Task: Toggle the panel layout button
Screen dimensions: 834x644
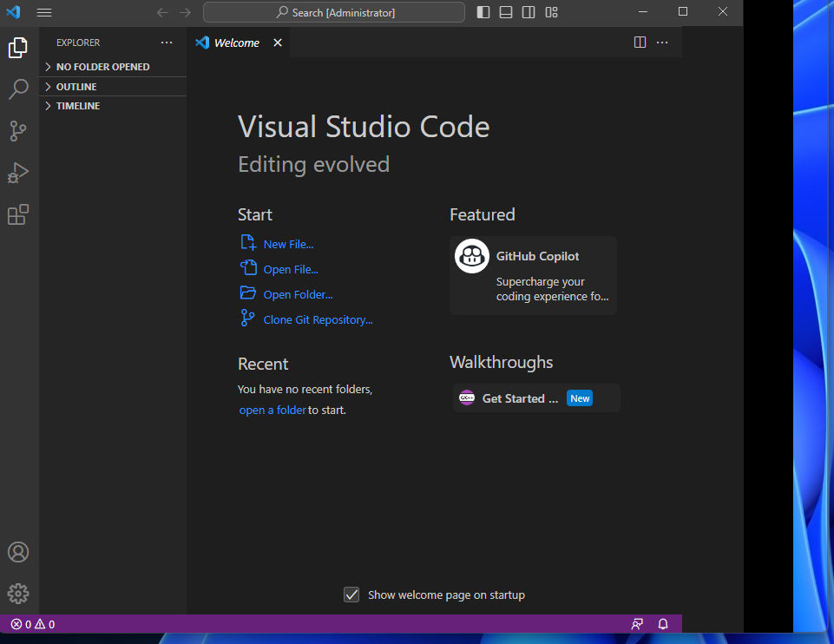Action: (x=506, y=12)
